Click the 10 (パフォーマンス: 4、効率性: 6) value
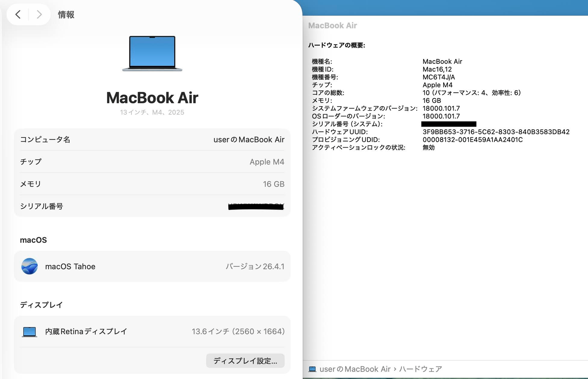 (472, 93)
